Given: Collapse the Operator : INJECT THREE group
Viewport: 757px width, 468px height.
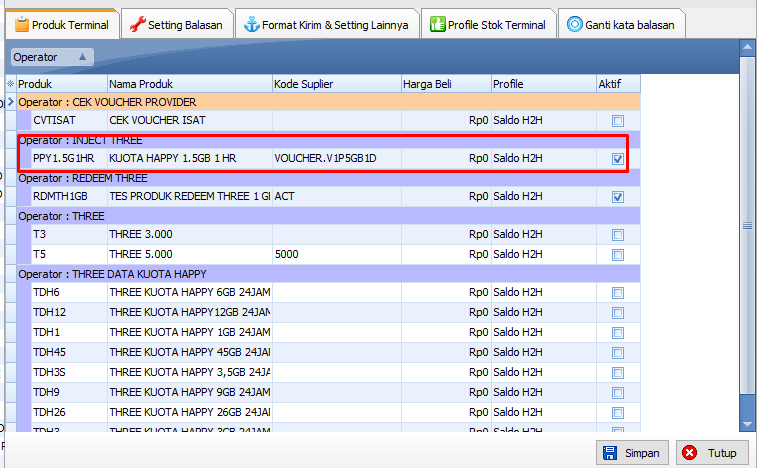Looking at the screenshot, I should point(328,140).
